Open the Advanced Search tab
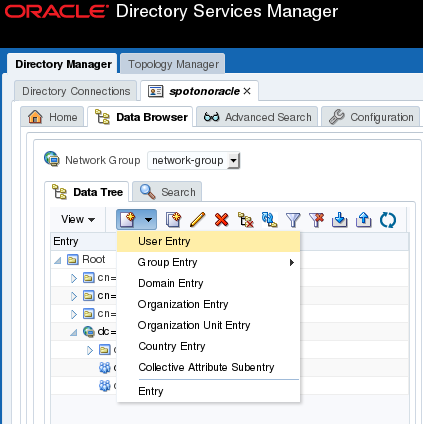Image resolution: width=423 pixels, height=424 pixels. (257, 117)
